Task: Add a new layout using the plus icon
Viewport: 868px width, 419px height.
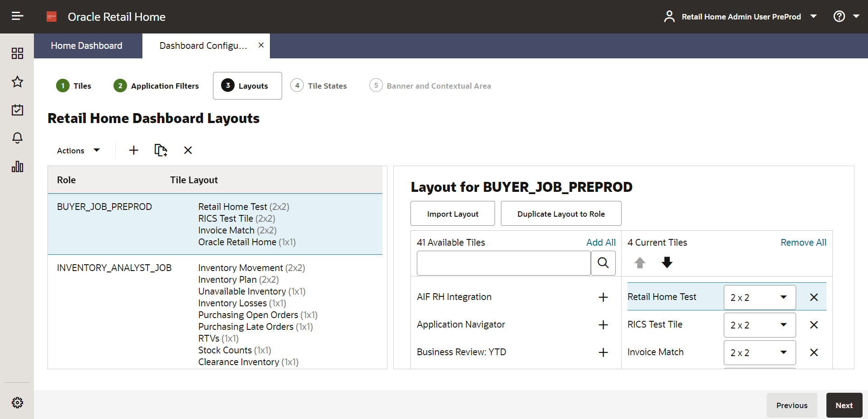Action: [x=133, y=150]
